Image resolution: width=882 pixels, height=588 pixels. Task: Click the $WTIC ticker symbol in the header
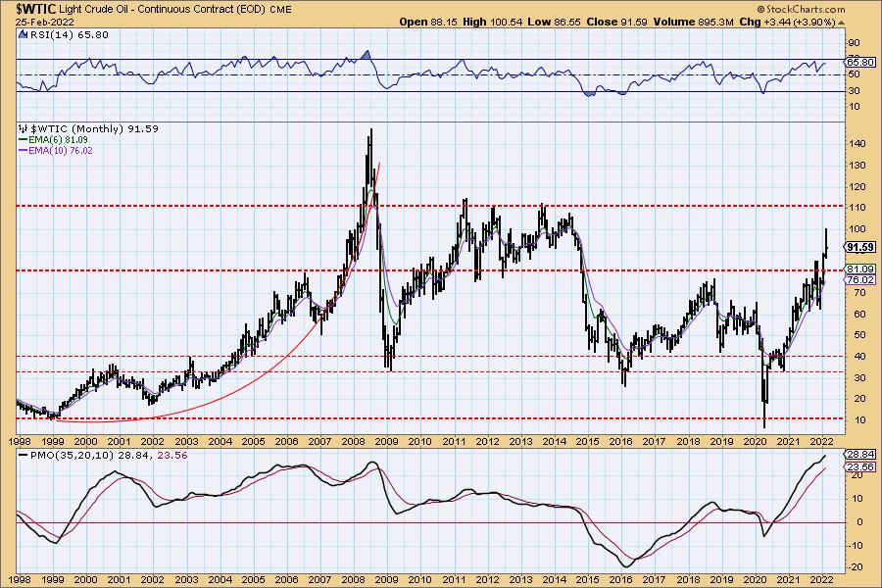[36, 9]
